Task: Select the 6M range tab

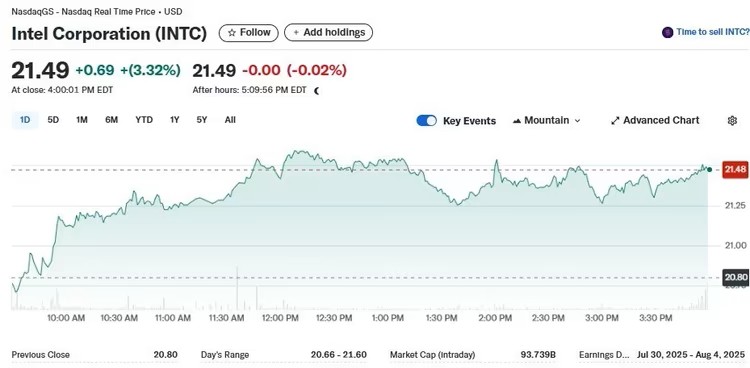Action: 111,120
